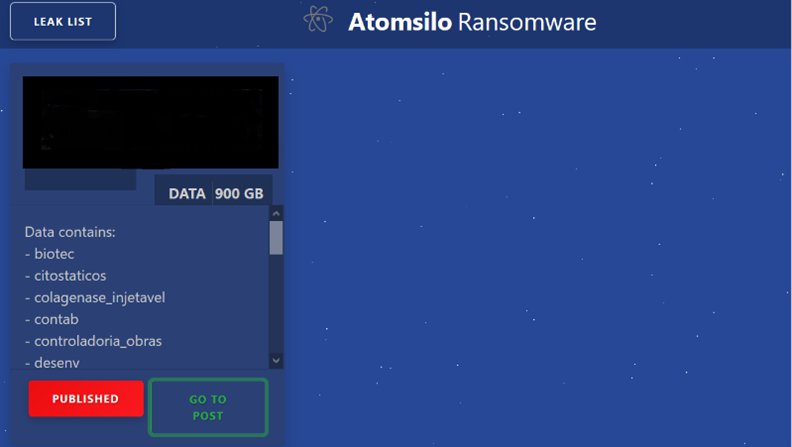Click the red PUBLISHED button
This screenshot has height=447, width=792.
tap(86, 399)
